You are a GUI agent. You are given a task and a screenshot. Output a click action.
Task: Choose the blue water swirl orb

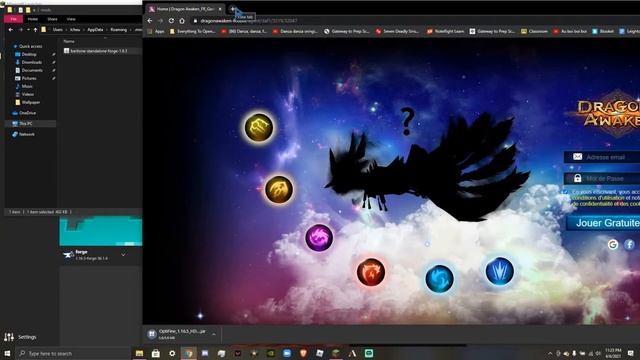click(440, 278)
